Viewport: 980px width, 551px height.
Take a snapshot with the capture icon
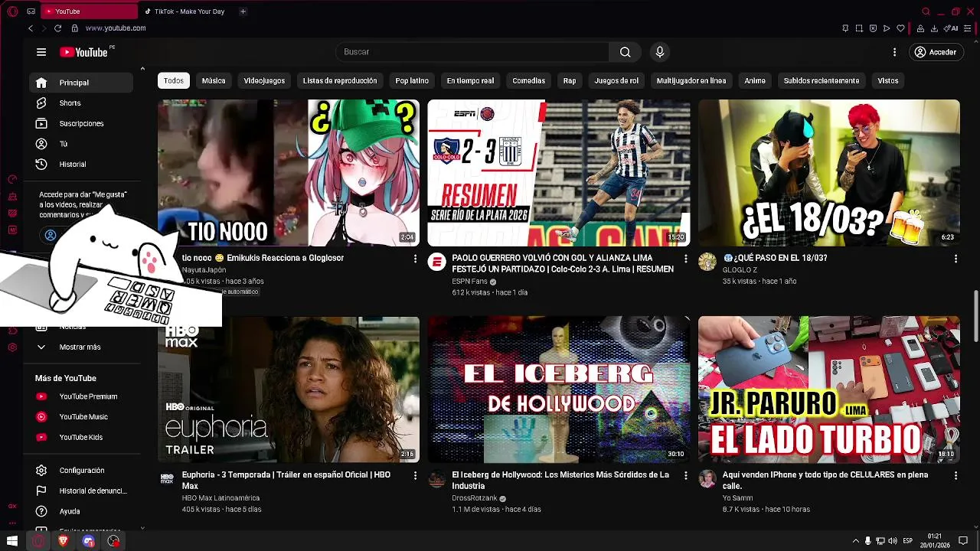[x=859, y=28]
